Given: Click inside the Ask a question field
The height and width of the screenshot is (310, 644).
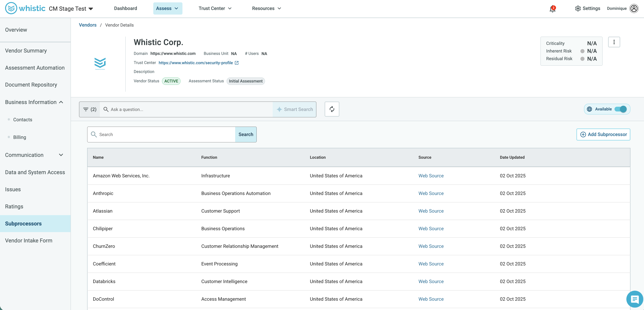Looking at the screenshot, I should click(175, 109).
